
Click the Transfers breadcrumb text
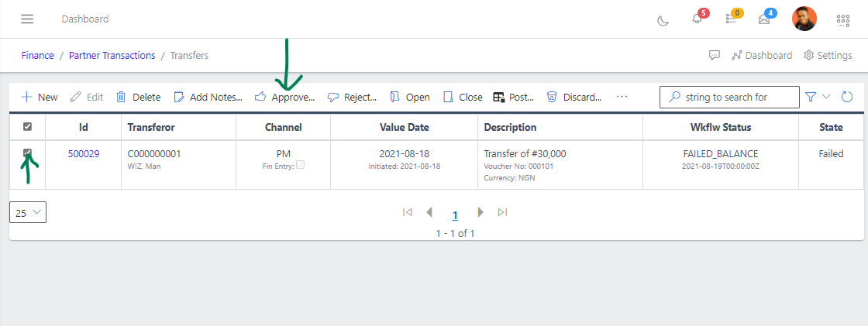(x=189, y=55)
